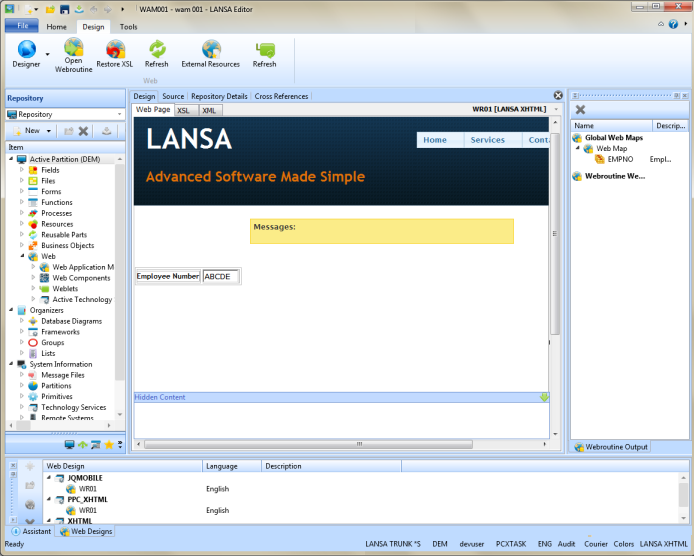The image size is (694, 556).
Task: Open the Designer dropdown arrow
Action: click(47, 54)
